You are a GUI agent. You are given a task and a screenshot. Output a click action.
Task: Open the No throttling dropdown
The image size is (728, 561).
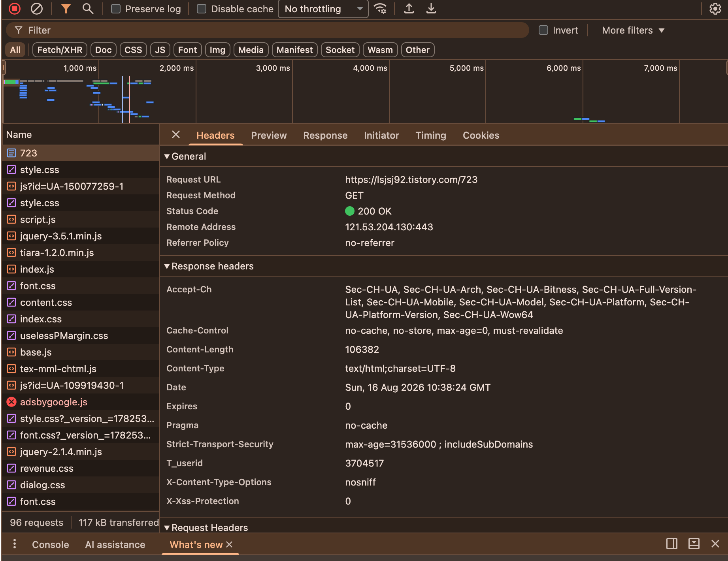(x=323, y=9)
